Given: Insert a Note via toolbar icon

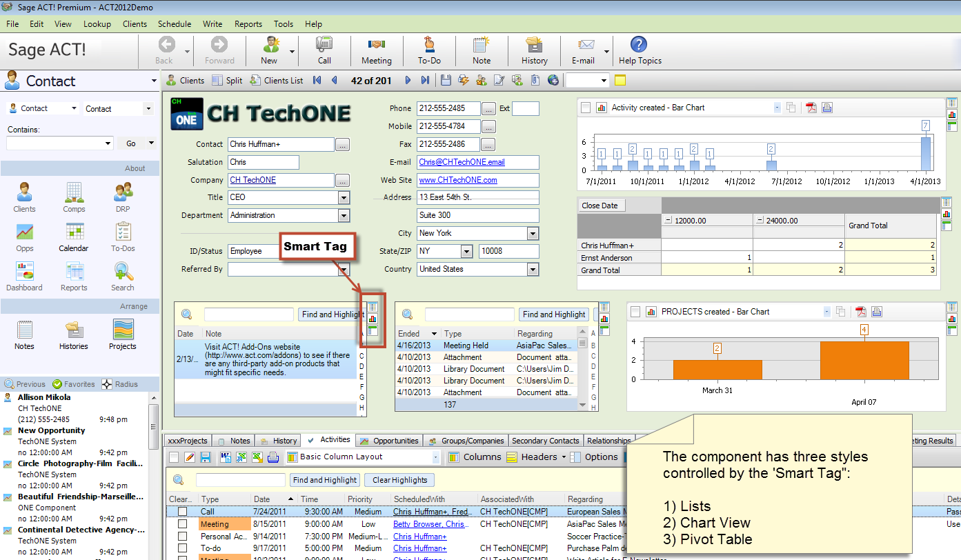Looking at the screenshot, I should pyautogui.click(x=482, y=50).
